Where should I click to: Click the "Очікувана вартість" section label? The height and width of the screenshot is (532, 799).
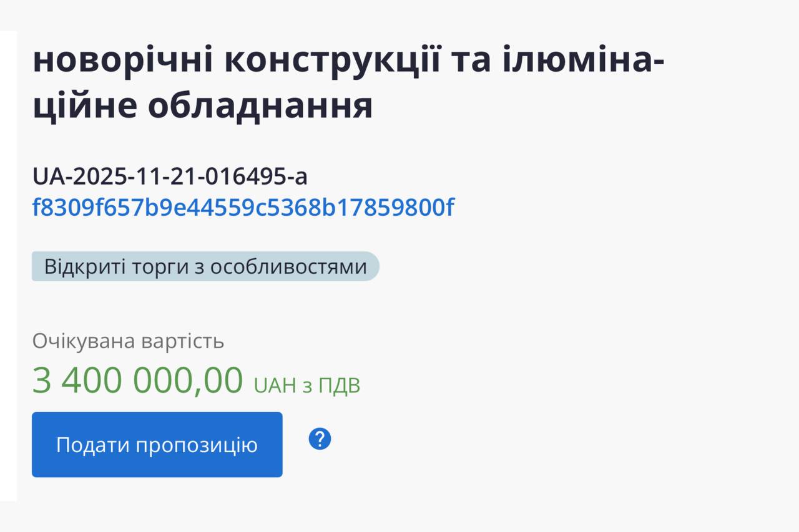129,341
